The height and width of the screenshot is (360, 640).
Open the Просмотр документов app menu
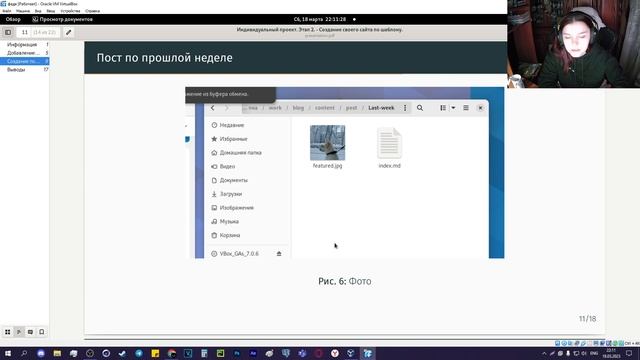coord(62,19)
